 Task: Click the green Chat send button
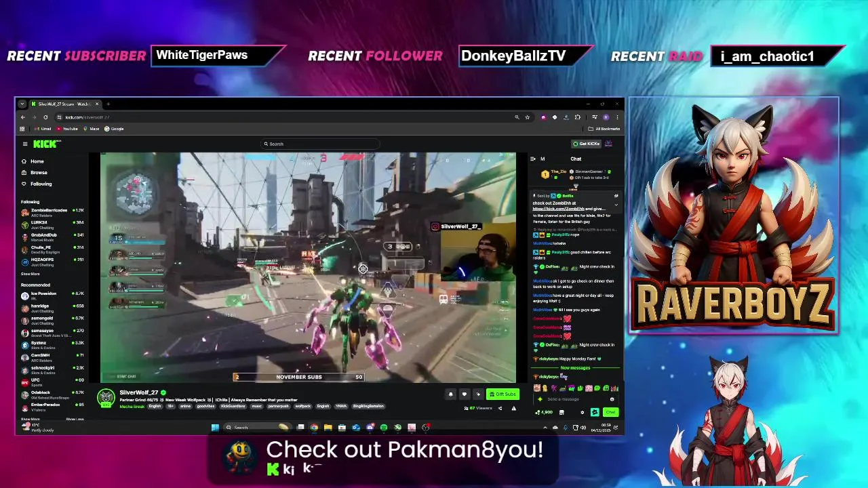(611, 412)
